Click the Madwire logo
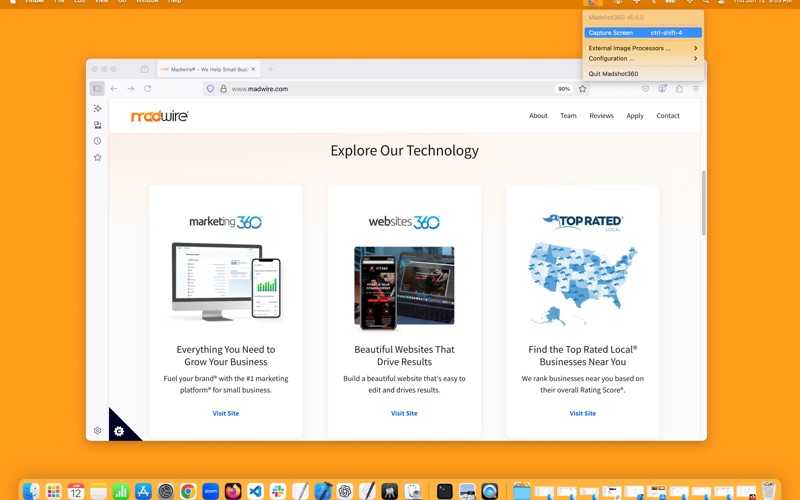Image resolution: width=800 pixels, height=500 pixels. pyautogui.click(x=160, y=116)
